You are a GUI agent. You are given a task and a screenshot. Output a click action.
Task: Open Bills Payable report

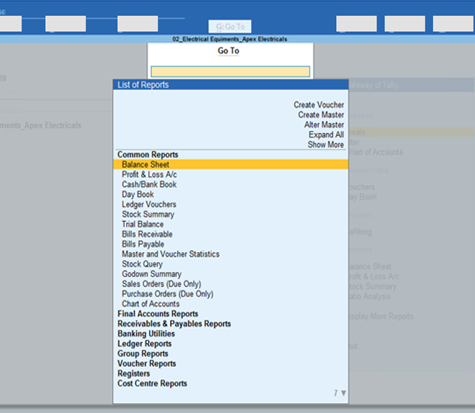143,244
